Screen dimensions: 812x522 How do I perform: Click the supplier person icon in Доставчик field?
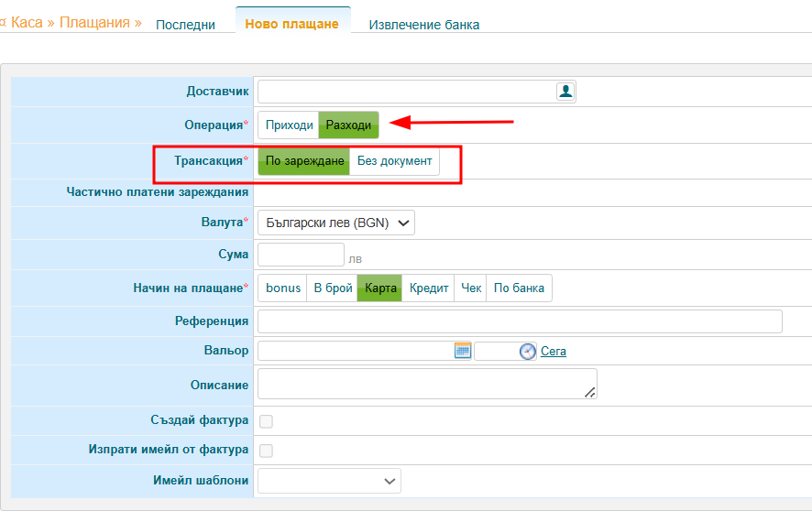(565, 91)
